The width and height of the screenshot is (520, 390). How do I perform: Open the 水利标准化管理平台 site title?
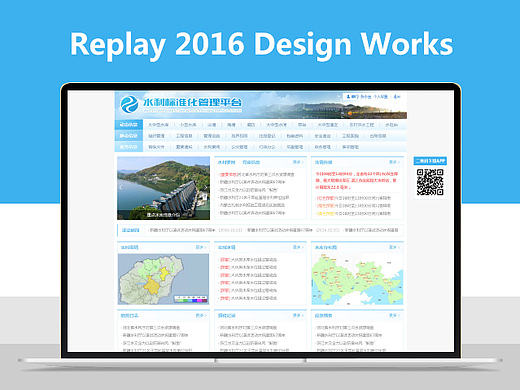pyautogui.click(x=192, y=102)
